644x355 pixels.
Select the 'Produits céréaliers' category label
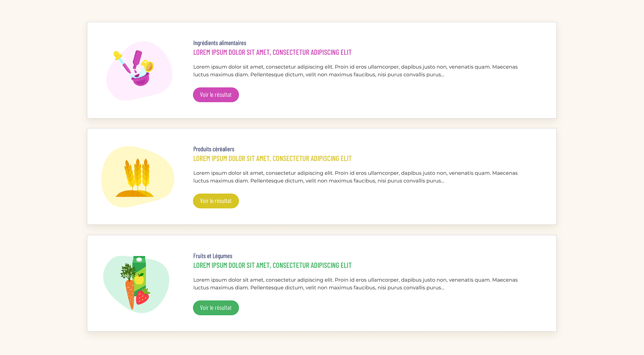pyautogui.click(x=214, y=149)
